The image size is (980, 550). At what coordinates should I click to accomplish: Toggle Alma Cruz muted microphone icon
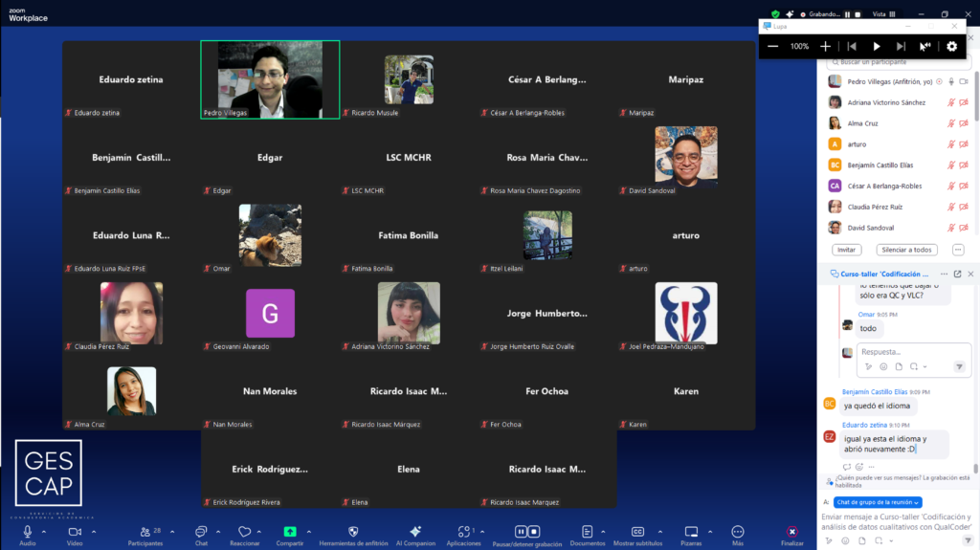[x=950, y=123]
